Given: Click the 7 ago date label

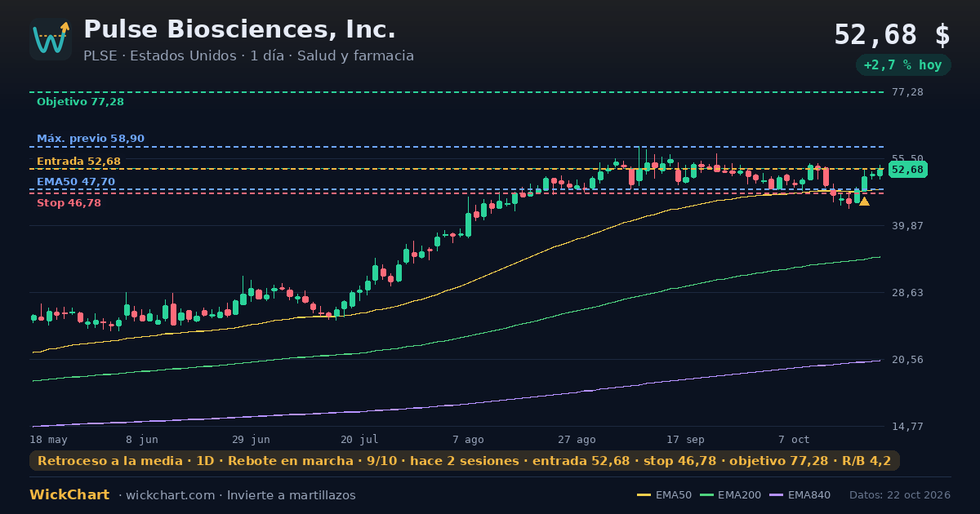Looking at the screenshot, I should [x=468, y=439].
